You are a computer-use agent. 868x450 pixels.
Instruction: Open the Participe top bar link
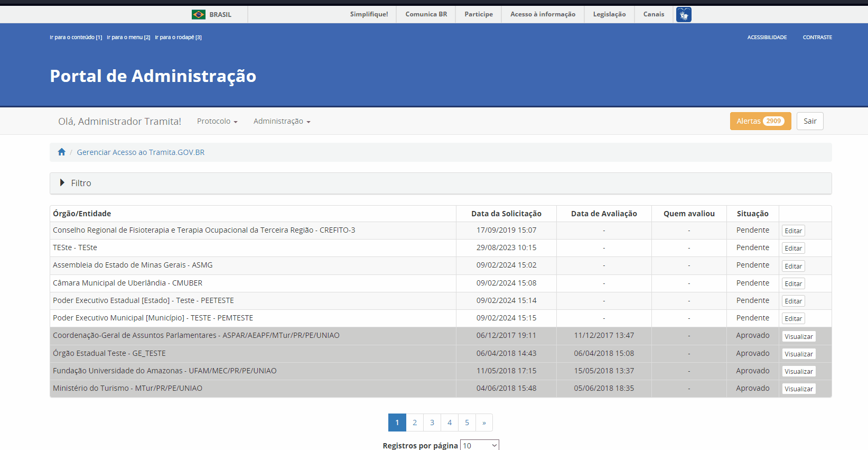[479, 14]
